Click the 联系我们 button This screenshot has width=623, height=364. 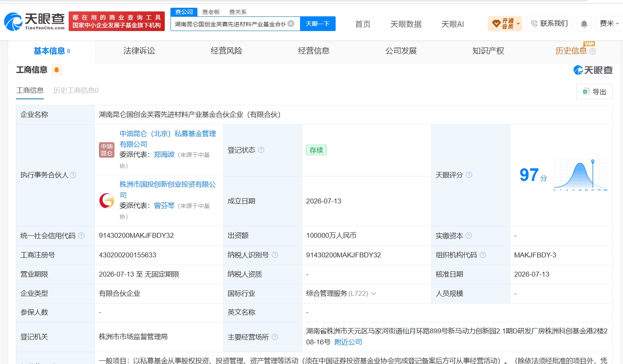[549, 24]
